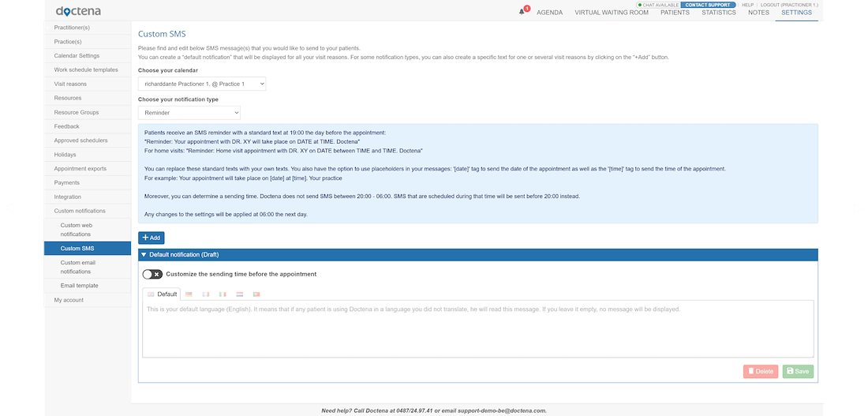This screenshot has height=416, width=868.
Task: Switch to Portuguese flag language tab
Action: (x=256, y=294)
